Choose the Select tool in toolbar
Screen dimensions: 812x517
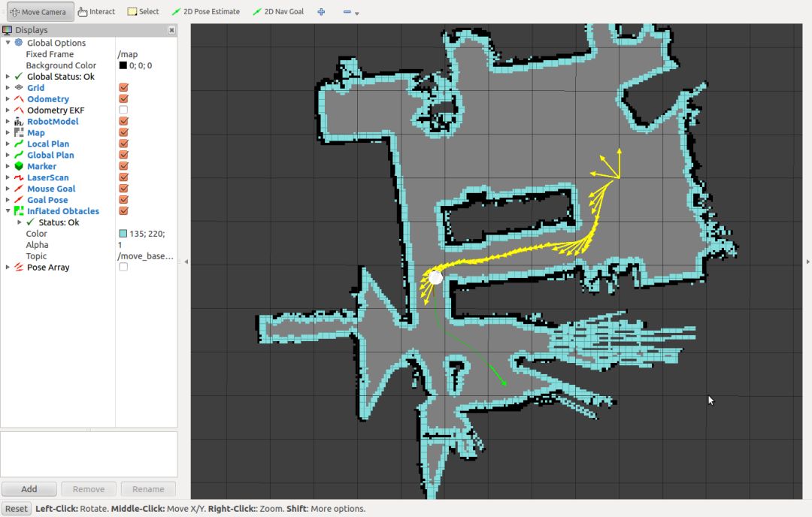point(143,12)
